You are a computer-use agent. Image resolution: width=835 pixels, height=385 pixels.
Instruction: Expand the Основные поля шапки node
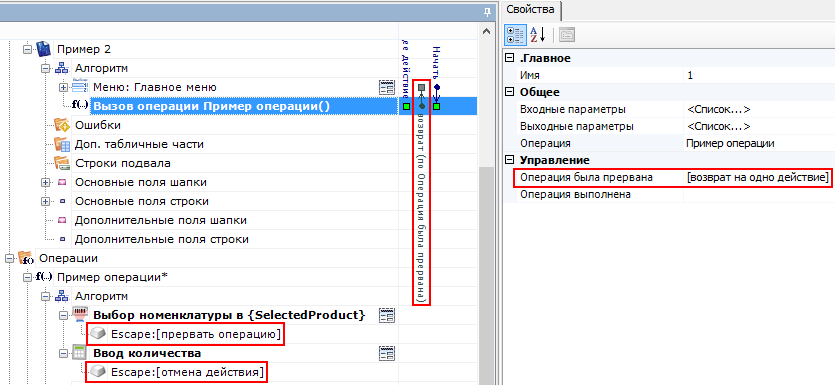(x=45, y=183)
